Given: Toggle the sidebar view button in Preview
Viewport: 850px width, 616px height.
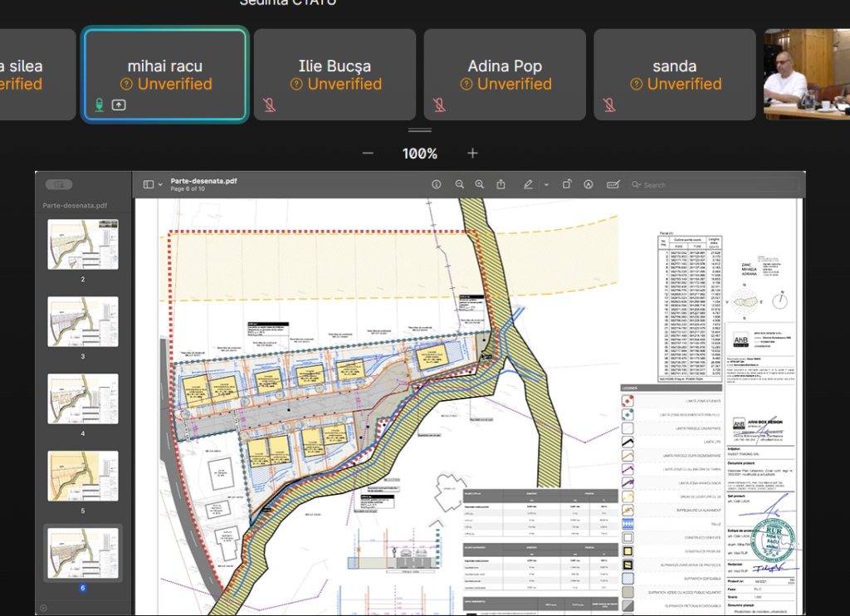Looking at the screenshot, I should [149, 184].
